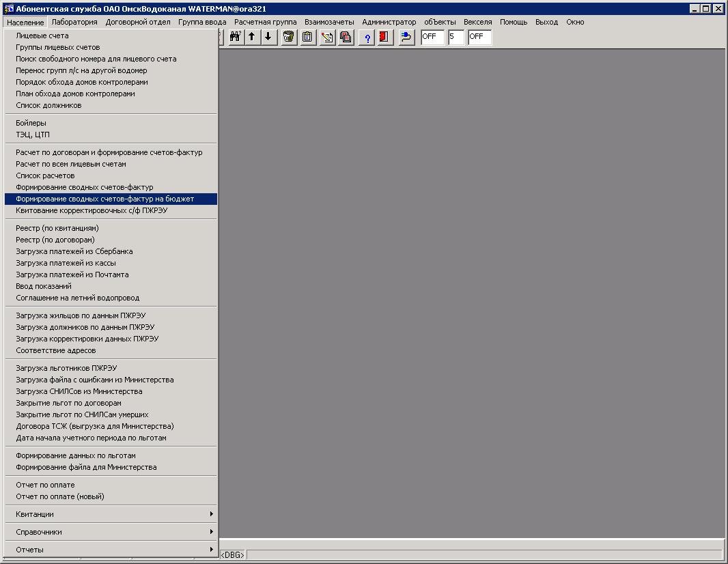Click the red door exit icon
The height and width of the screenshot is (564, 728).
coord(384,37)
